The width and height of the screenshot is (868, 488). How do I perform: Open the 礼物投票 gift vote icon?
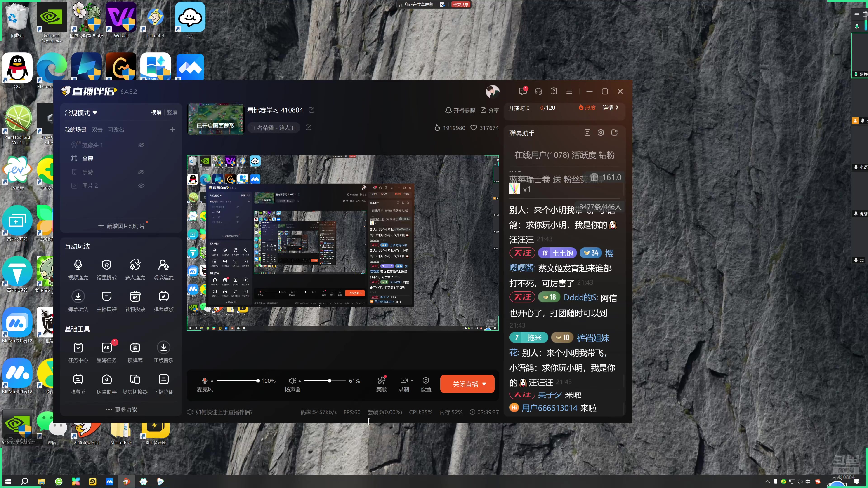135,301
